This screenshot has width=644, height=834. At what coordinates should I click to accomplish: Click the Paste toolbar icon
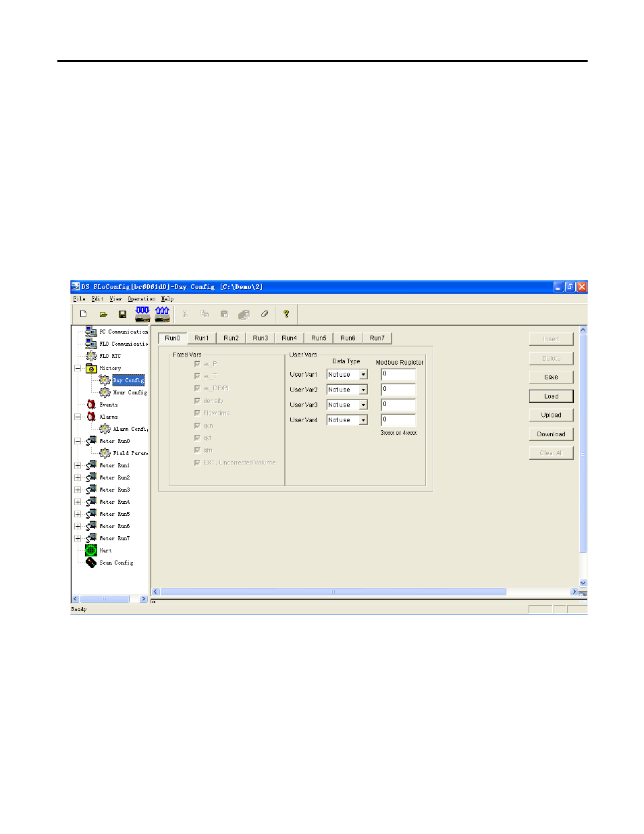tap(224, 314)
